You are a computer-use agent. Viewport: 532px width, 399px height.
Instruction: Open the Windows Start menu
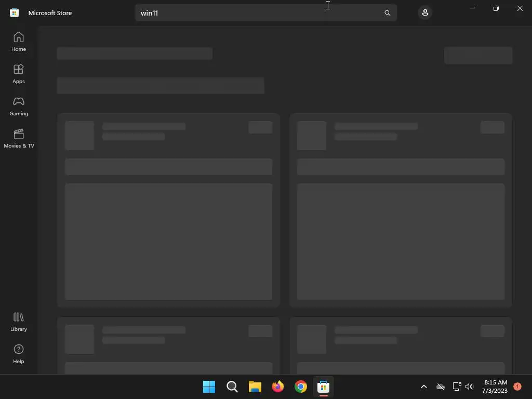coord(209,387)
